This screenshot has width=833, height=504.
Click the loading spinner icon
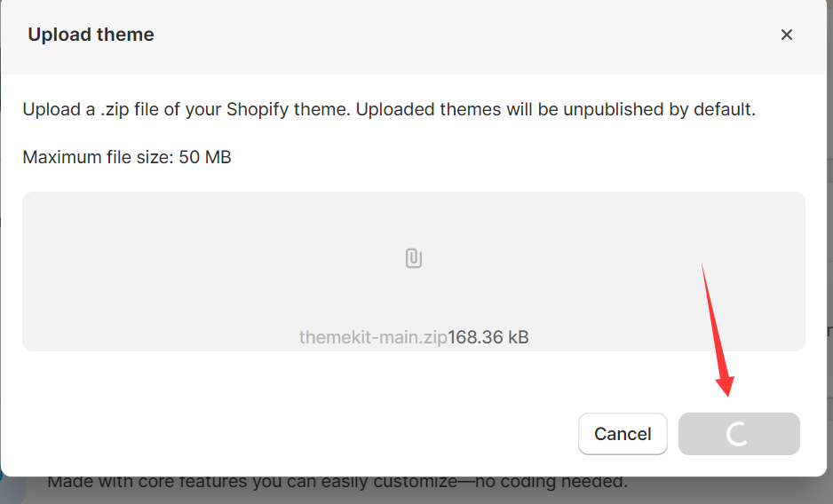(x=738, y=434)
